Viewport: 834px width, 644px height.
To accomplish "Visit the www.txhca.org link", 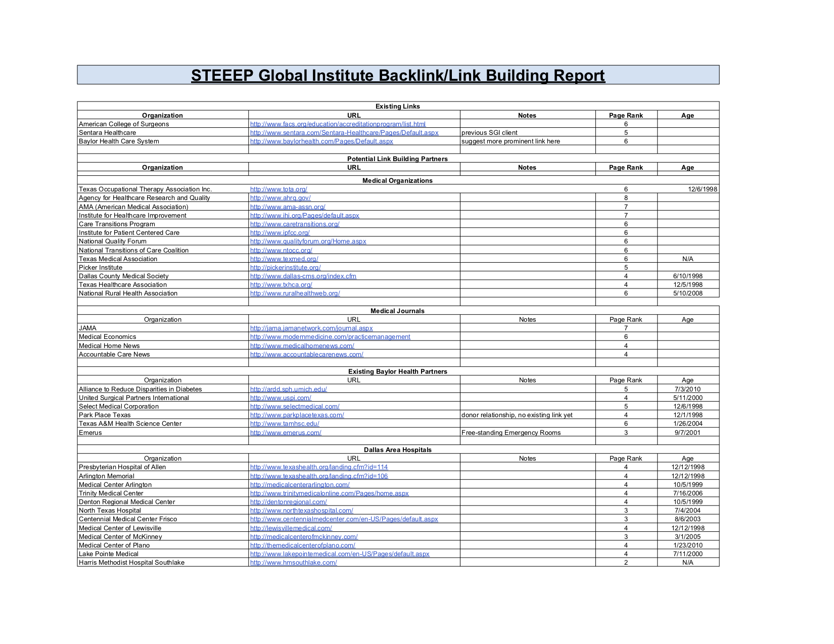I will tap(281, 284).
